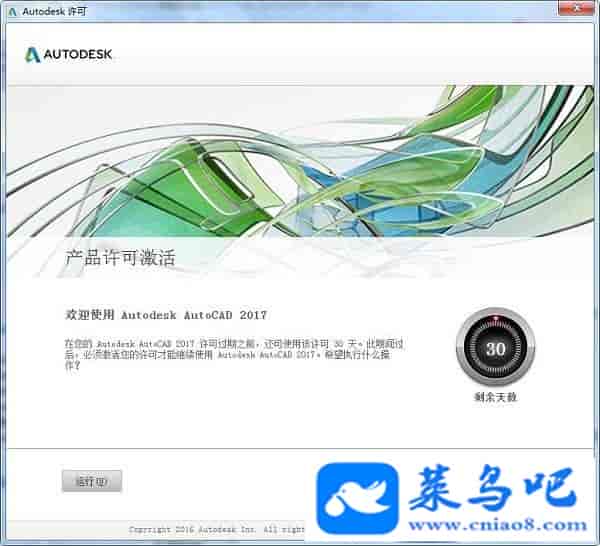Click the 剩余天数 label under the dial
The height and width of the screenshot is (546, 600).
click(495, 397)
